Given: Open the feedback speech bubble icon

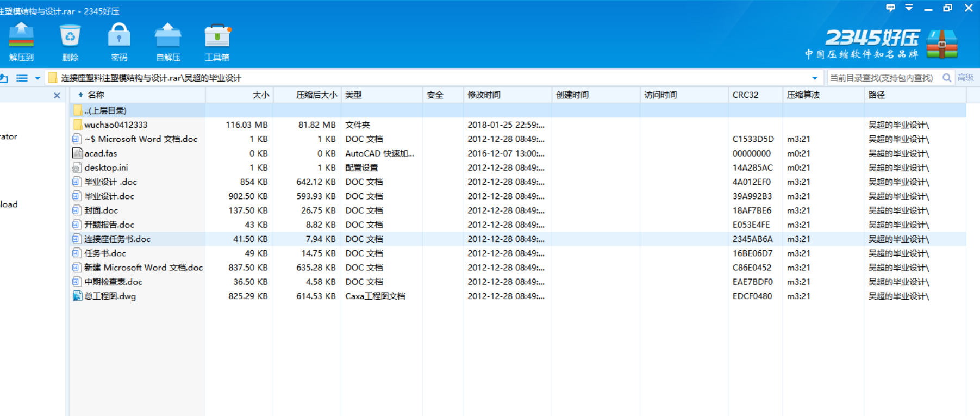Looking at the screenshot, I should (x=890, y=8).
